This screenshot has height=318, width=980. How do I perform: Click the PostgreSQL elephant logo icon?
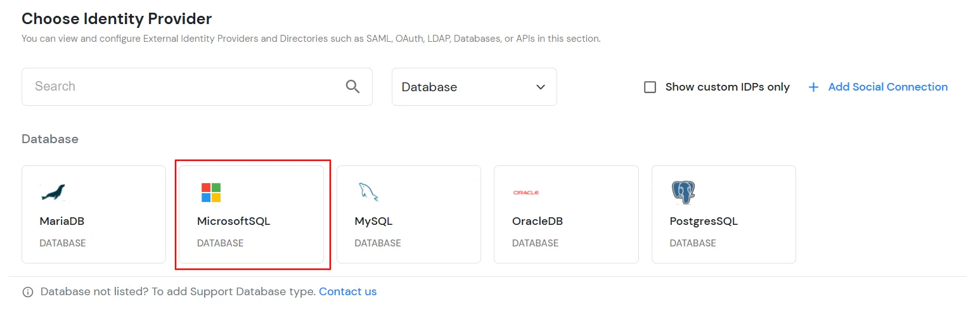[x=683, y=192]
